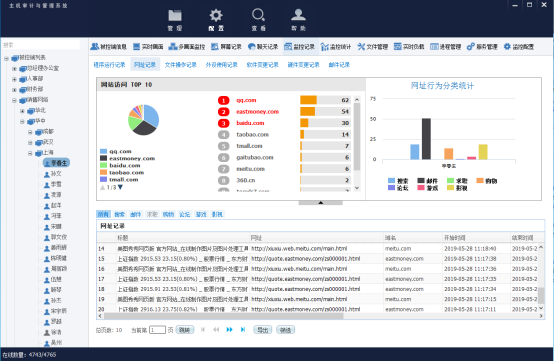Image resolution: width=554 pixels, height=361 pixels.
Task: Switch to 网址记录 sub-tab
Action: 145,65
